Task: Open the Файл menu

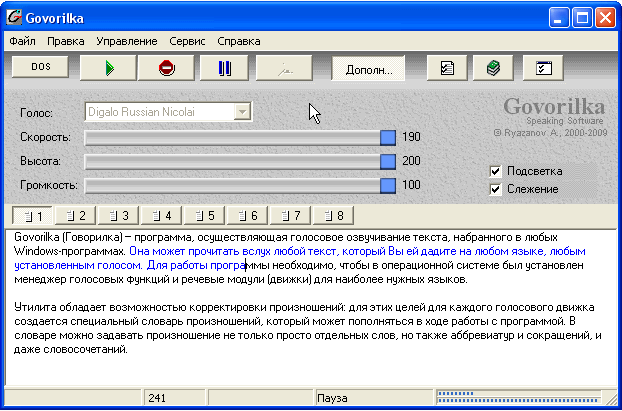Action: tap(22, 41)
